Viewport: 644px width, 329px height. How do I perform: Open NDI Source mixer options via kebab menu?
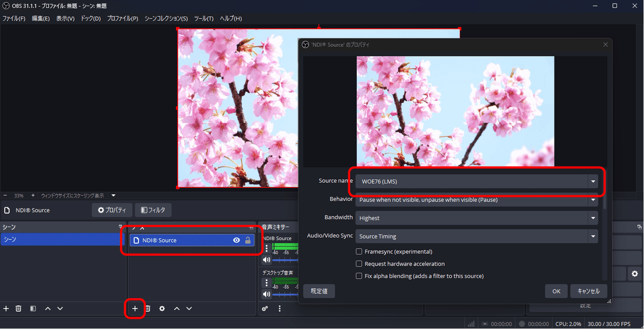[266, 248]
